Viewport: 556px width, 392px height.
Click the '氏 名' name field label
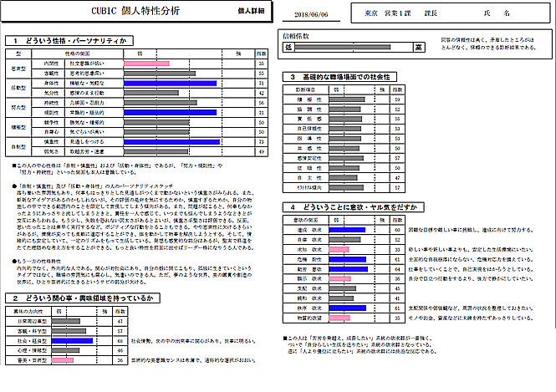coord(497,13)
